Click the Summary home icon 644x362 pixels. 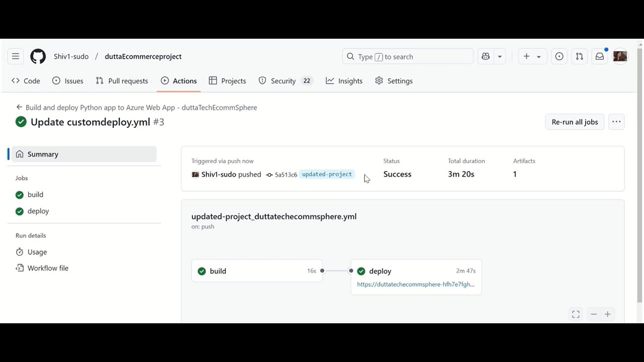click(x=20, y=154)
